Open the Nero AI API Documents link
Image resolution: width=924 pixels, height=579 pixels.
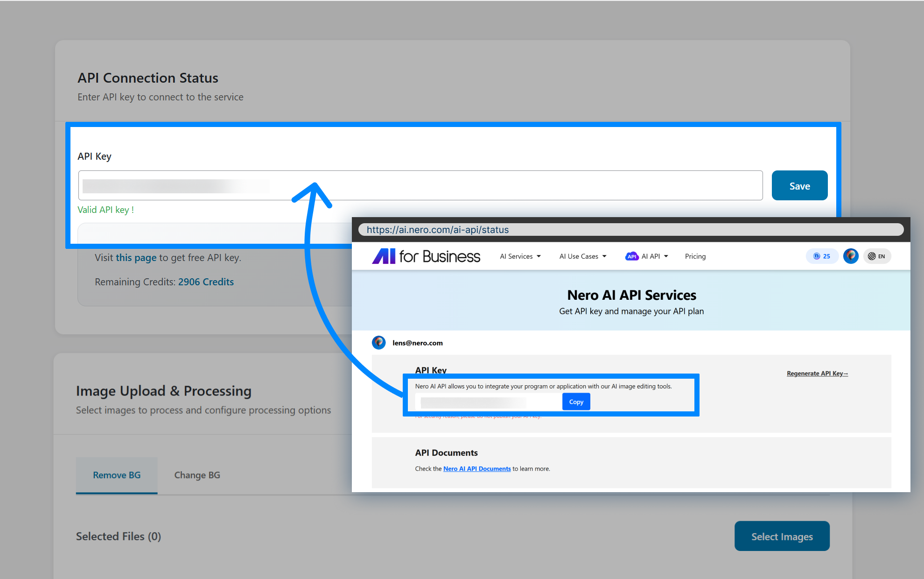pyautogui.click(x=477, y=469)
